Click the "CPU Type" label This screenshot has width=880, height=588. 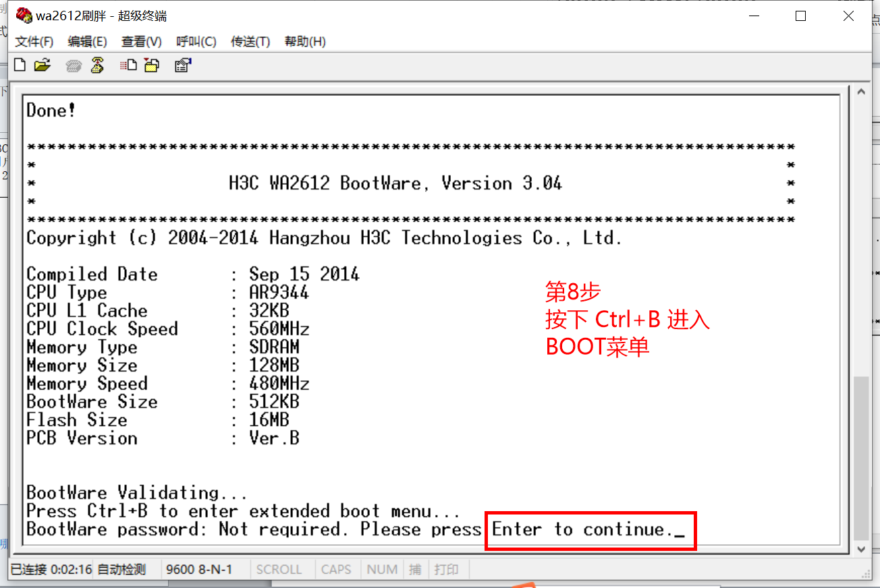pos(67,293)
